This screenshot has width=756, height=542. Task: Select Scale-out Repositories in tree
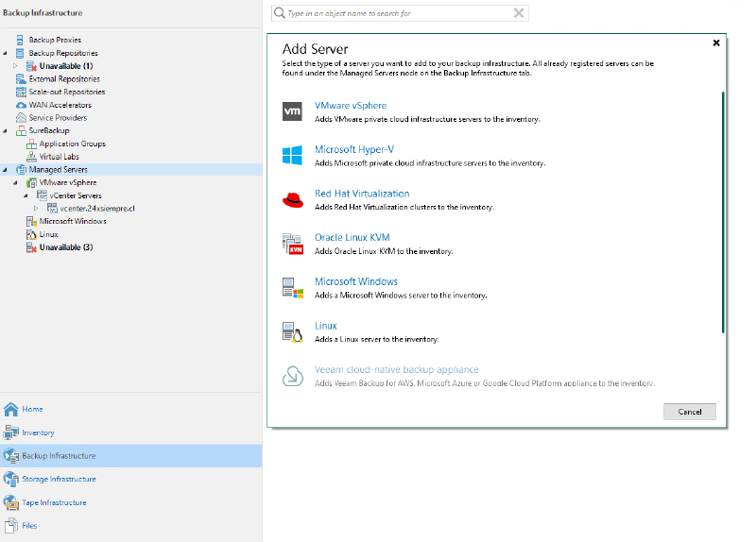coord(67,92)
